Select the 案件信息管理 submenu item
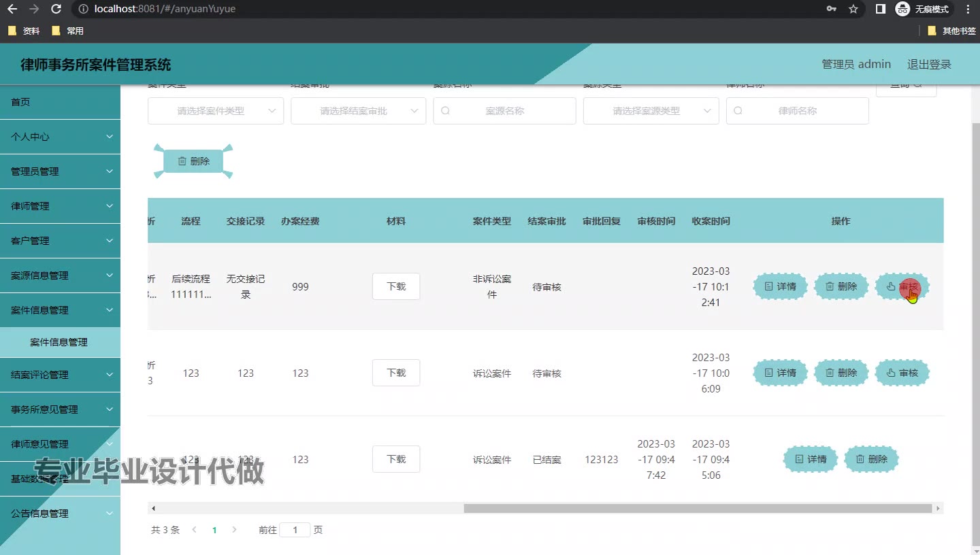This screenshot has width=980, height=555. coord(60,342)
